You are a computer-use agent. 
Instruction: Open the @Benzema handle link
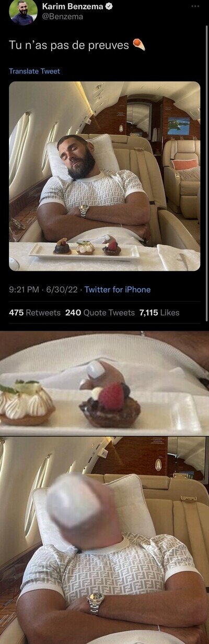tap(62, 17)
